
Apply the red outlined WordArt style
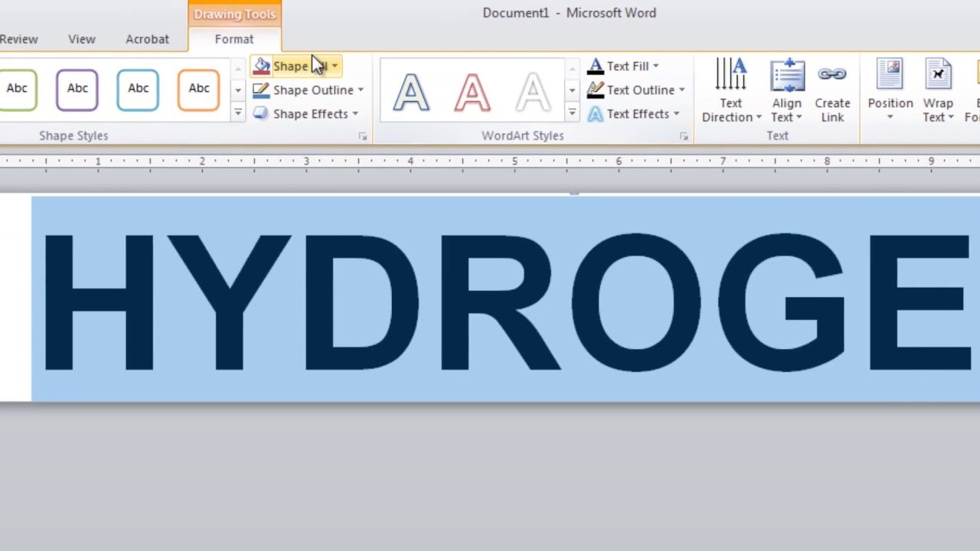(x=472, y=92)
